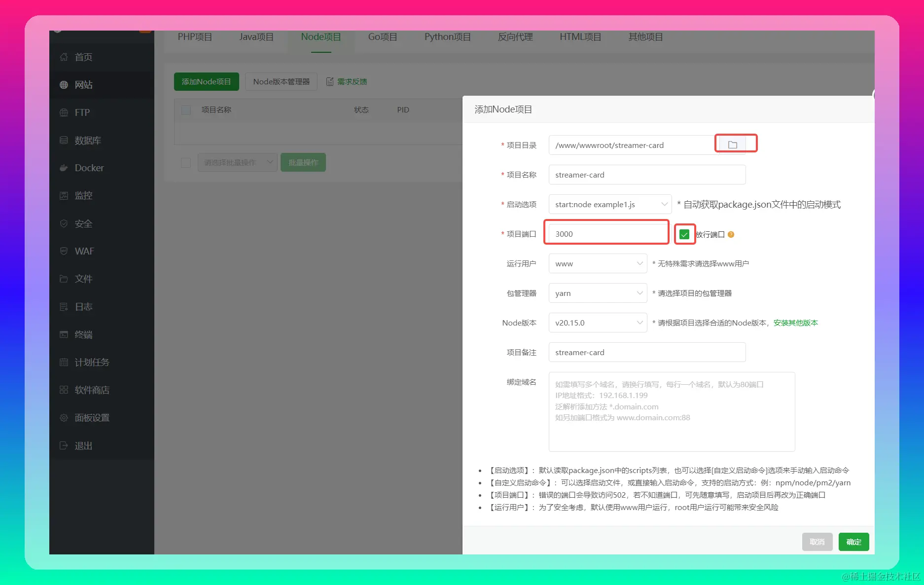Click the calendar icon beside 计划任务
Screen dimensions: 924x585
64,362
